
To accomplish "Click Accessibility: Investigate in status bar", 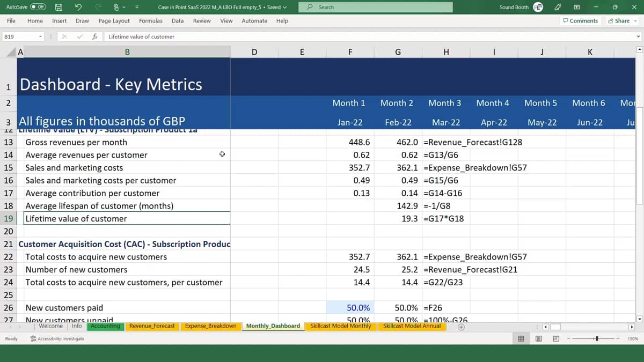I will [x=57, y=338].
